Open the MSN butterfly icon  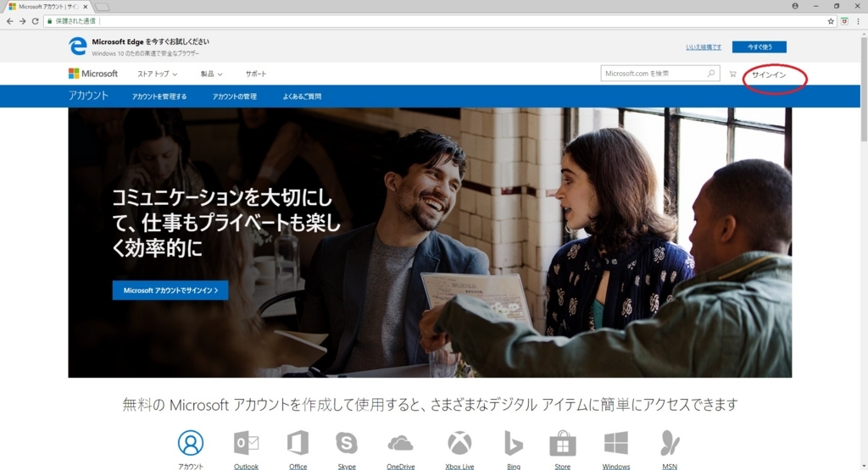pyautogui.click(x=670, y=443)
